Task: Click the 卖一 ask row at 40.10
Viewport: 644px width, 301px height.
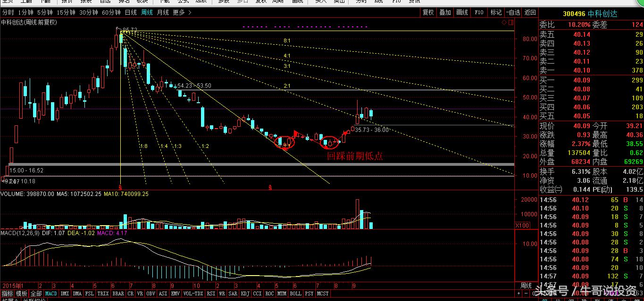Action: tap(592, 70)
